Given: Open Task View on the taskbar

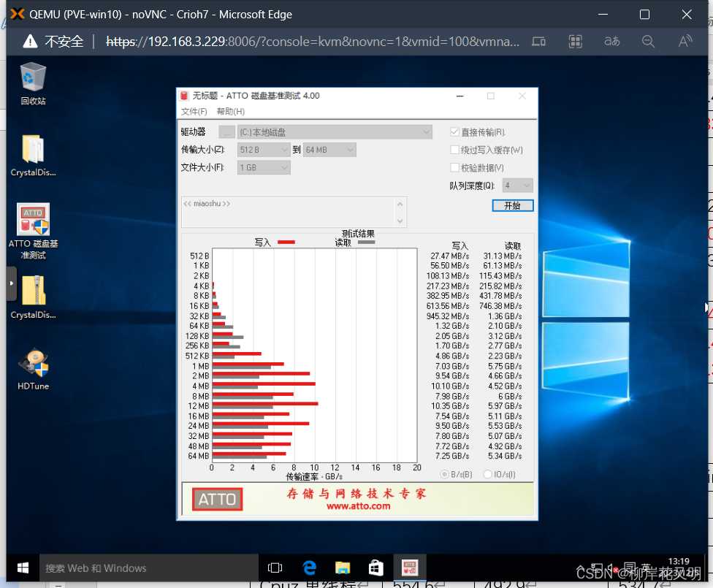Looking at the screenshot, I should click(x=275, y=568).
